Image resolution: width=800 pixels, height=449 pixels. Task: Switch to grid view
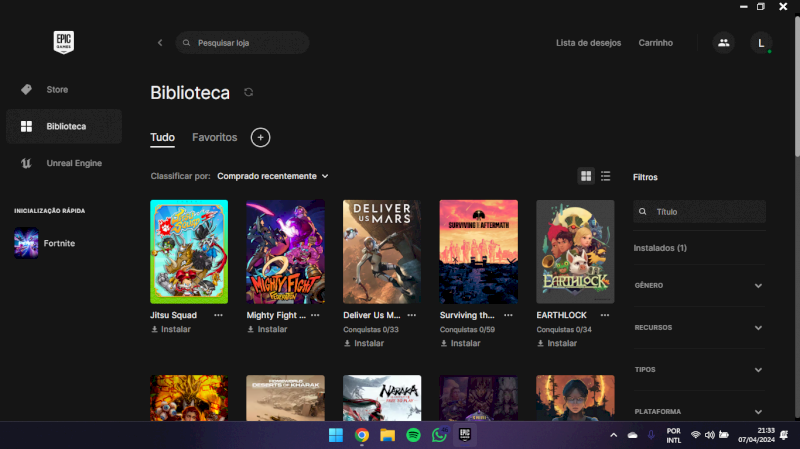(586, 176)
